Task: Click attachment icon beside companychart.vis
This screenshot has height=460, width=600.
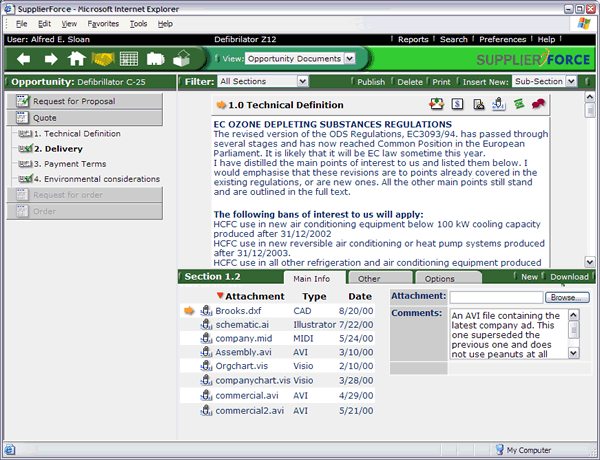Action: coord(206,380)
